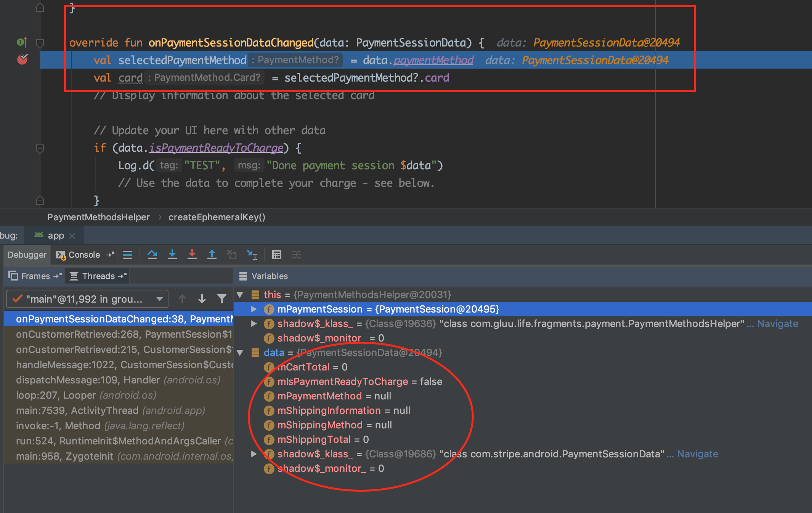Click createEphemeralKey() breadcrumb
Screen dimensions: 812x513
tap(217, 217)
